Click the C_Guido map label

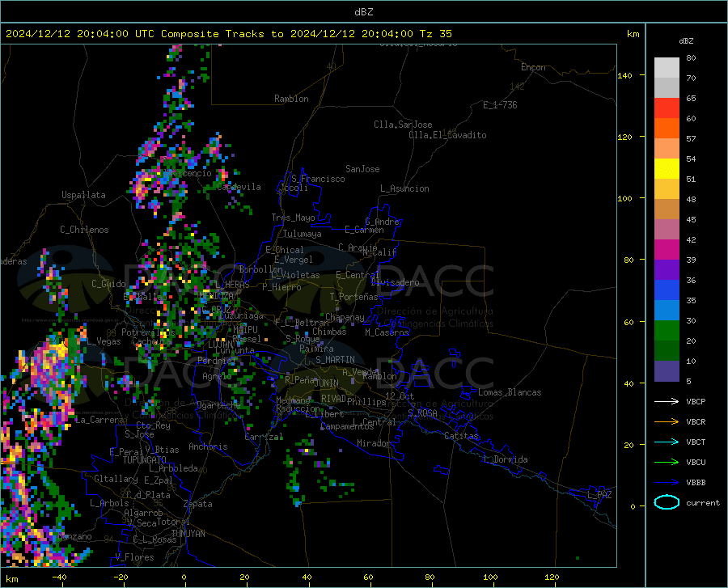click(108, 284)
